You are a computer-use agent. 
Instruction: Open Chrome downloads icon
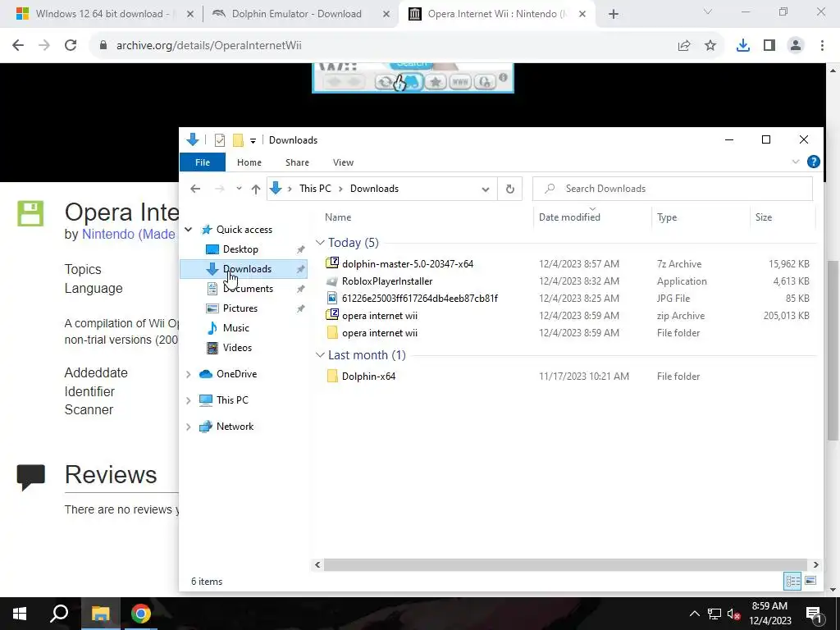[743, 46]
